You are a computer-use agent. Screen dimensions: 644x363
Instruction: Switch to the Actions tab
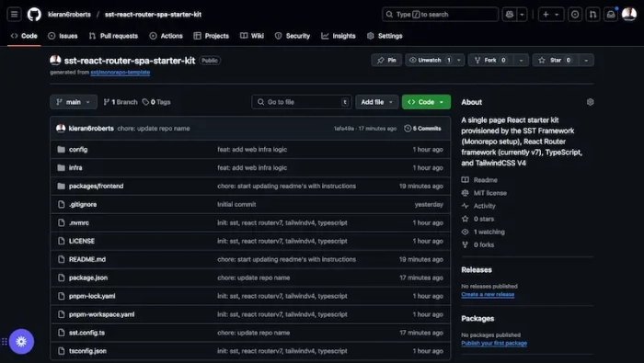click(x=166, y=36)
